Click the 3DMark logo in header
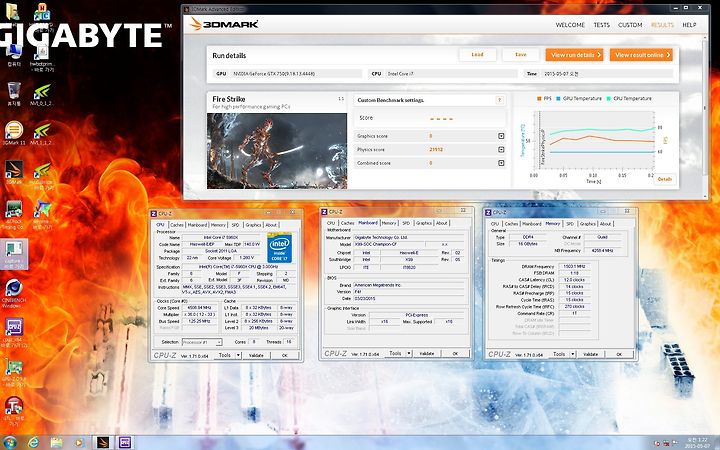Screen dimensions: 720x450 coord(224,24)
